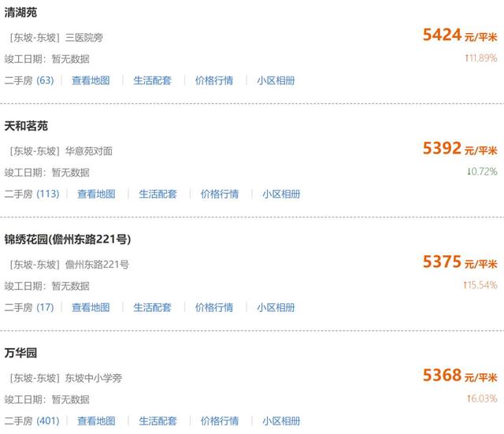Open 生活配套 for 锦绣花园
Image resolution: width=504 pixels, height=434 pixels.
(x=152, y=307)
